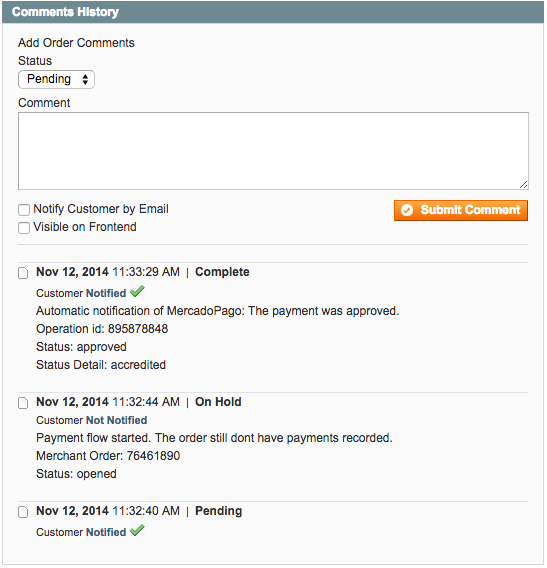The image size is (547, 568).
Task: Click the Notify Customer by Email label
Action: click(101, 209)
